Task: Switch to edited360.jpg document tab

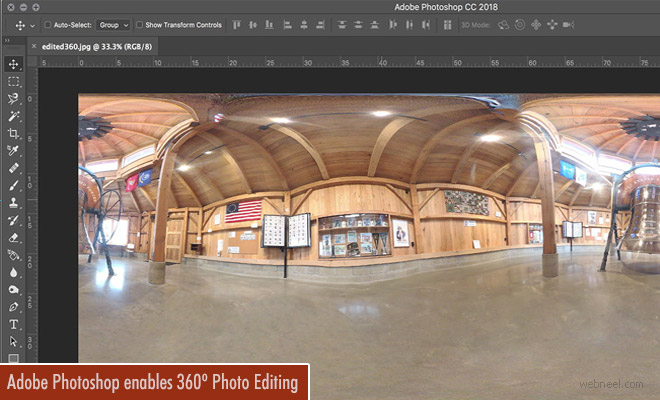Action: pyautogui.click(x=97, y=47)
